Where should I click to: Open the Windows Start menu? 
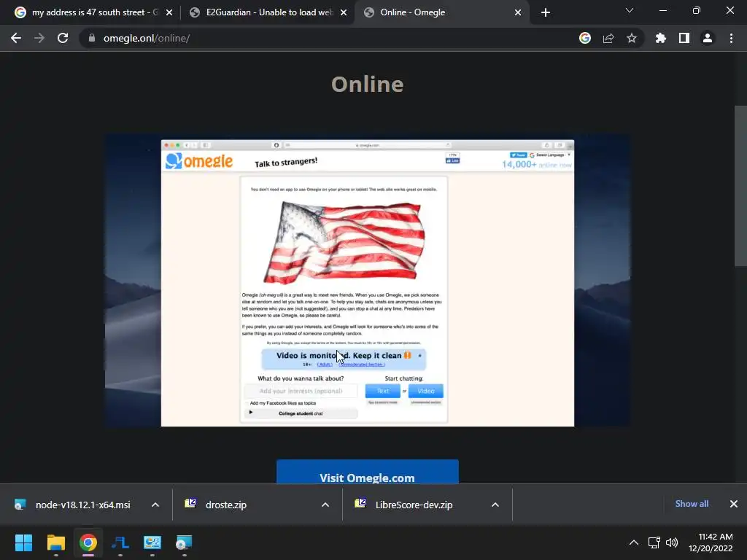(x=23, y=542)
